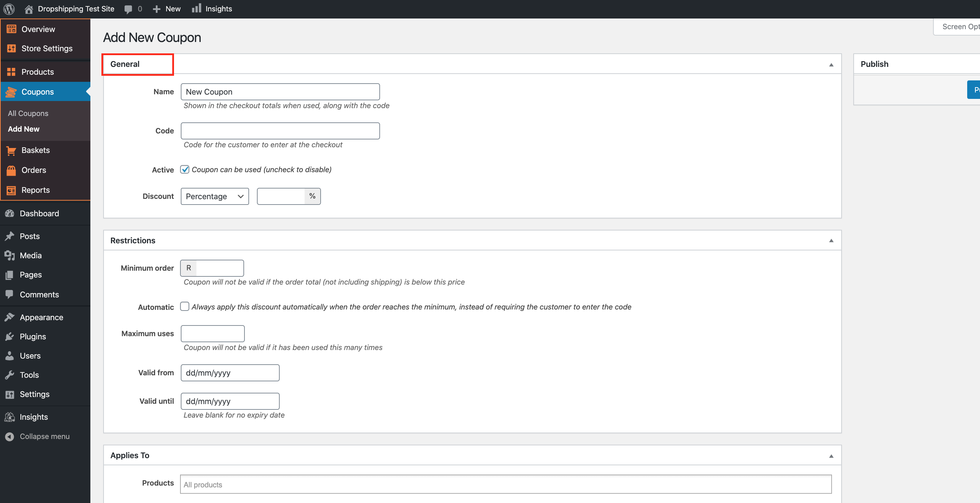Screen dimensions: 980x503
Task: Click the Collapse menu arrow icon
Action: coord(10,436)
